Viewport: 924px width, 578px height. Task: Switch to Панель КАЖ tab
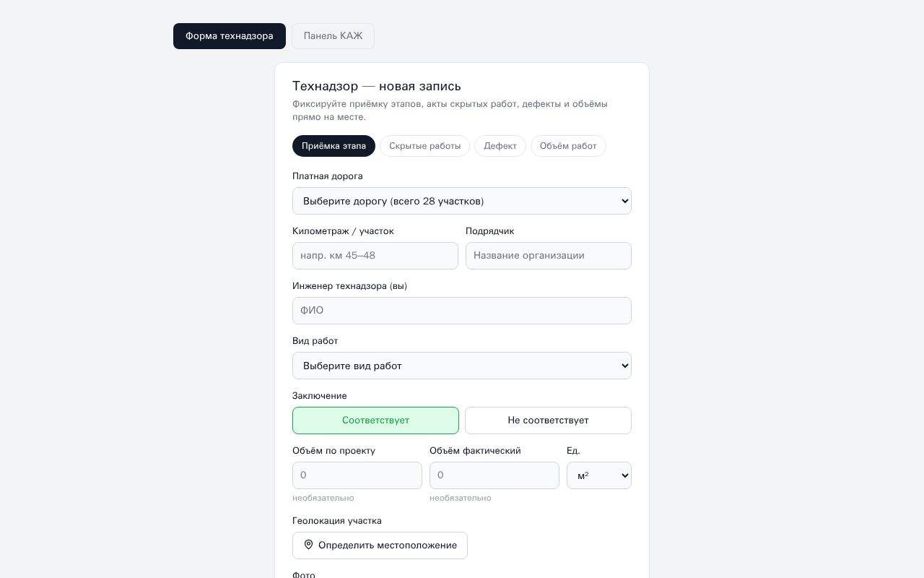(333, 36)
